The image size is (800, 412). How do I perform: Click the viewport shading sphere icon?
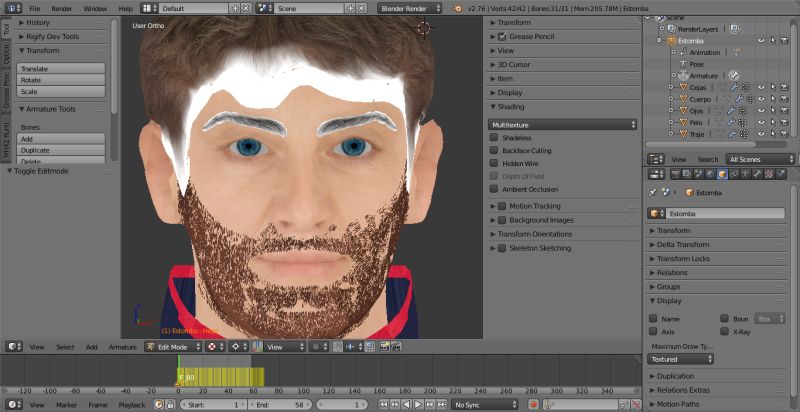[214, 347]
